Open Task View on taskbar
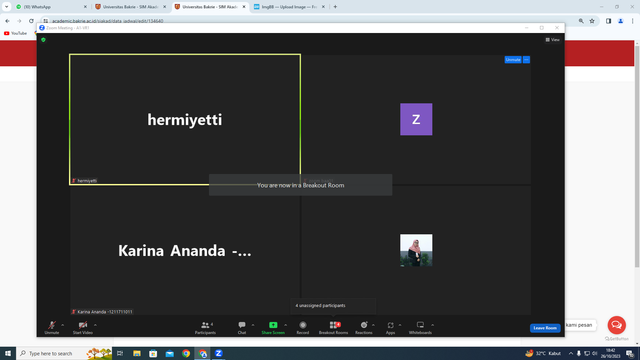The image size is (640, 360). [120, 353]
